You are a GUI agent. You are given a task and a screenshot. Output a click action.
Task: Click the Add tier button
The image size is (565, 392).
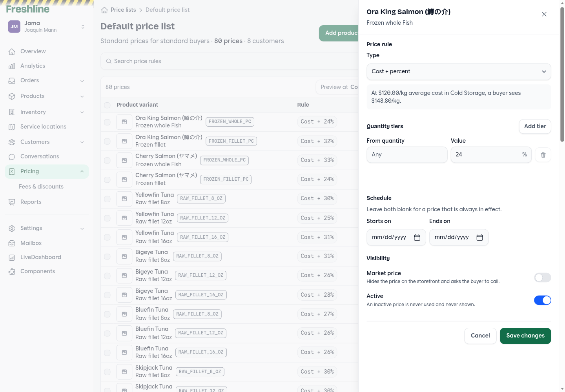535,126
